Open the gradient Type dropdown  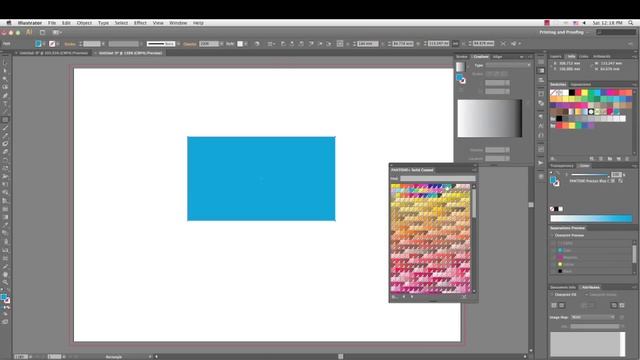(x=508, y=65)
